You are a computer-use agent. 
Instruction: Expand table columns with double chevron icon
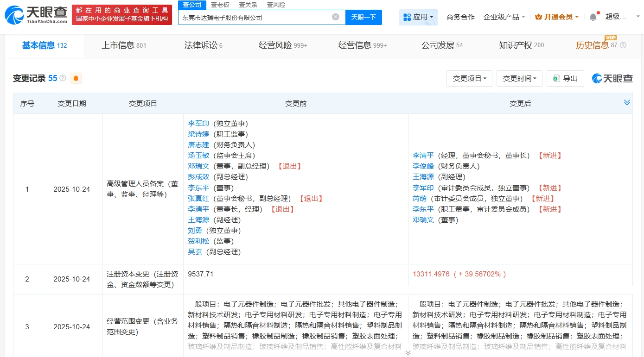(x=627, y=103)
